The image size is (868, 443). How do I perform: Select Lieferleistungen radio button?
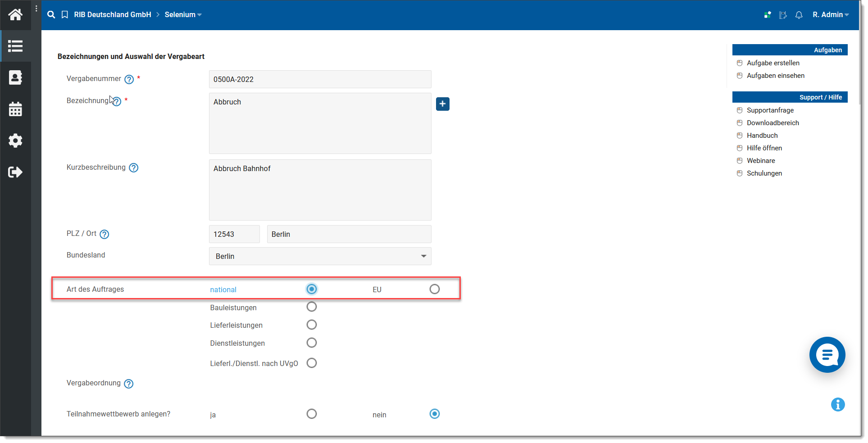tap(312, 325)
